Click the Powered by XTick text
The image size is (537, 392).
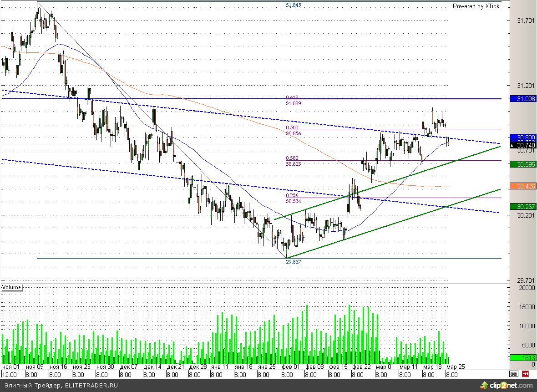[x=476, y=6]
